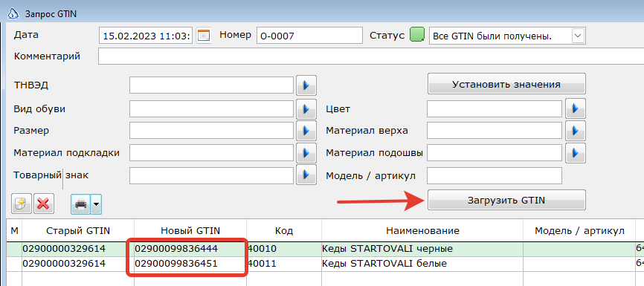Click the Загрузить GTIN button

click(506, 201)
